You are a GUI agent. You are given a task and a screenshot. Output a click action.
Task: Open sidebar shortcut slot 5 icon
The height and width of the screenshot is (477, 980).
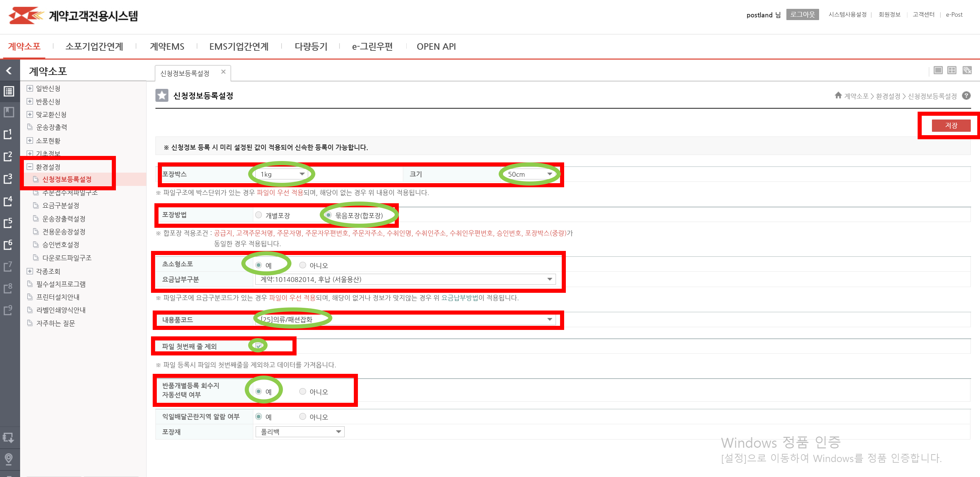coord(9,223)
